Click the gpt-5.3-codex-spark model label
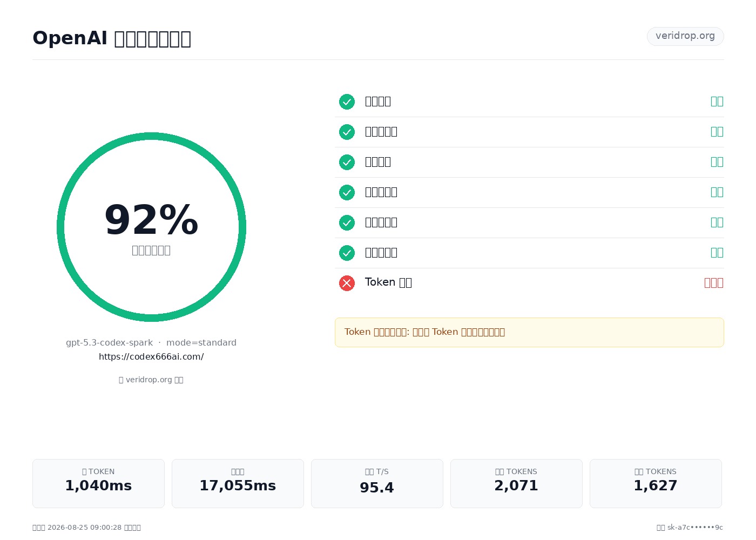 pyautogui.click(x=109, y=343)
